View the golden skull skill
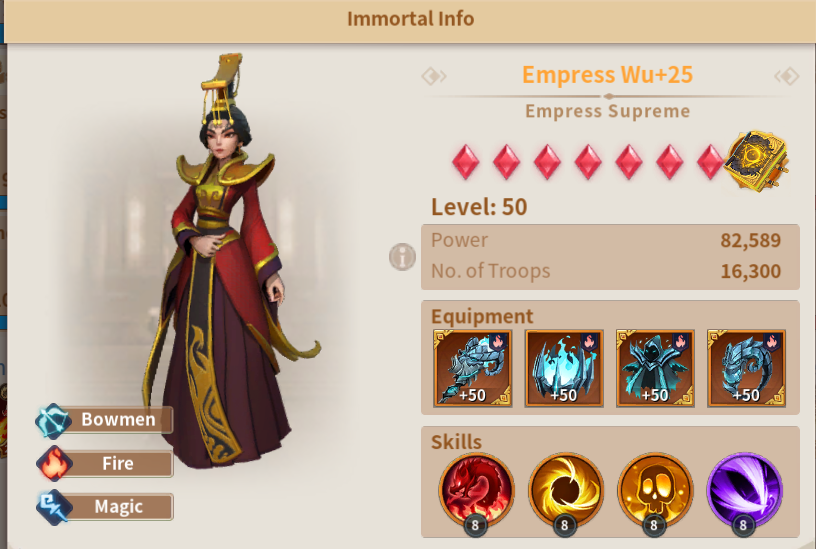The image size is (816, 549). (655, 492)
